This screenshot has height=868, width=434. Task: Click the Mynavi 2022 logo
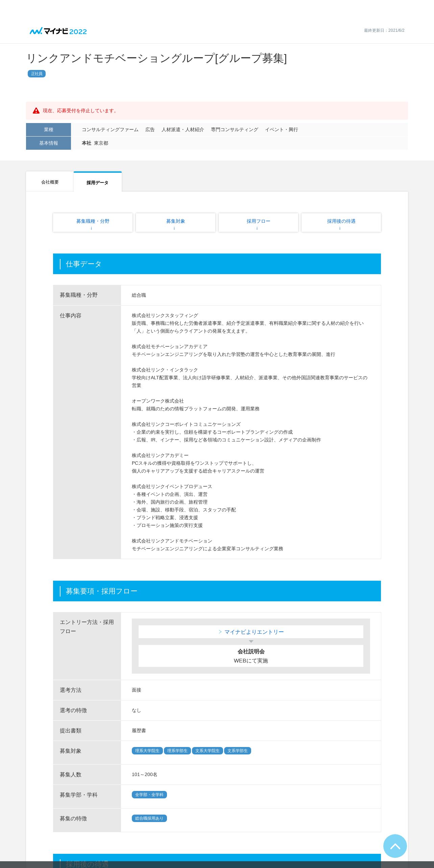(58, 31)
